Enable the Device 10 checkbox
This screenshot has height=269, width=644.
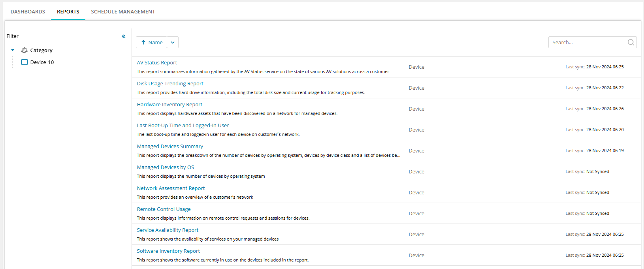tap(24, 62)
